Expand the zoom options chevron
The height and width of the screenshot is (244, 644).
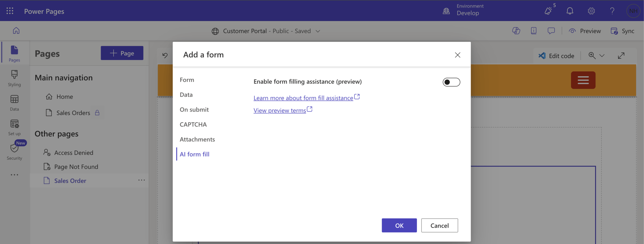point(602,56)
